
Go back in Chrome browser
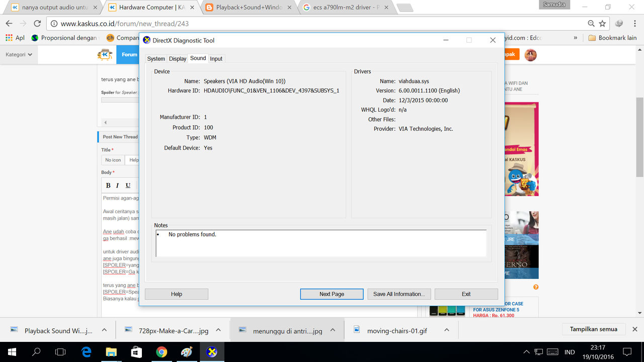(x=9, y=24)
